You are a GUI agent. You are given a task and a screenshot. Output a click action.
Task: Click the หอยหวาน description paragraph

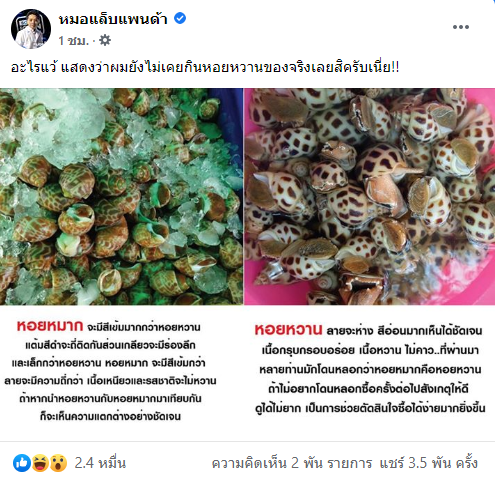point(370,369)
